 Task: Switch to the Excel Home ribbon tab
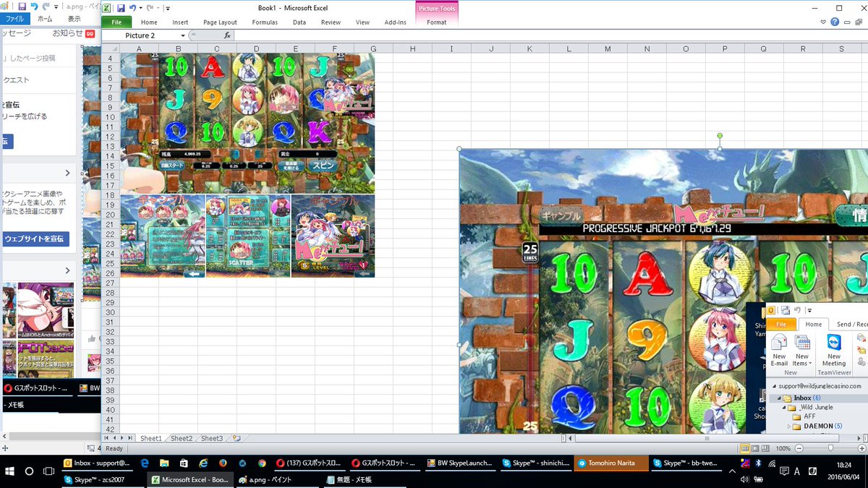[x=149, y=22]
